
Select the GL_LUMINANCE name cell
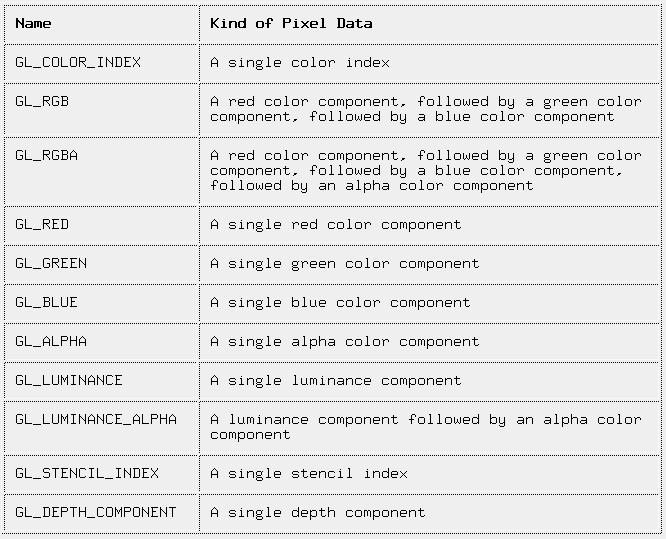tap(69, 380)
